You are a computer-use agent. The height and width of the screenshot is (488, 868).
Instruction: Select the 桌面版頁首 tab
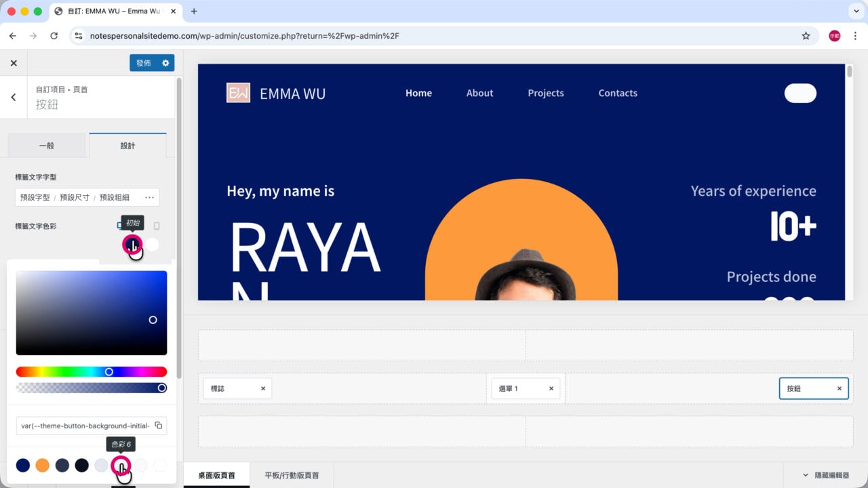tap(216, 475)
